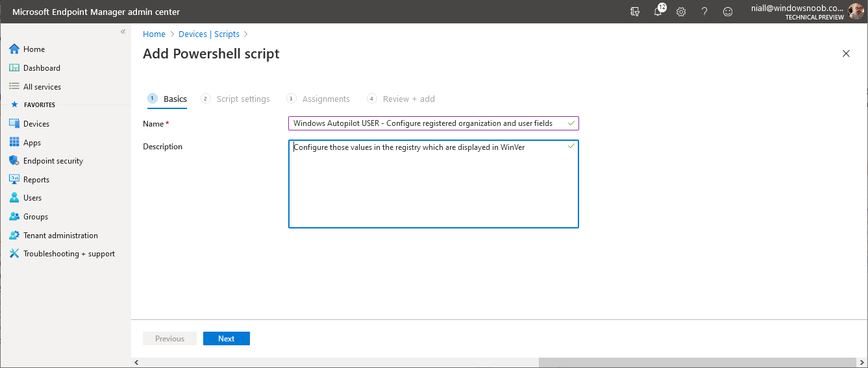The image size is (868, 368).
Task: Open the feedback smiley icon
Action: [728, 12]
